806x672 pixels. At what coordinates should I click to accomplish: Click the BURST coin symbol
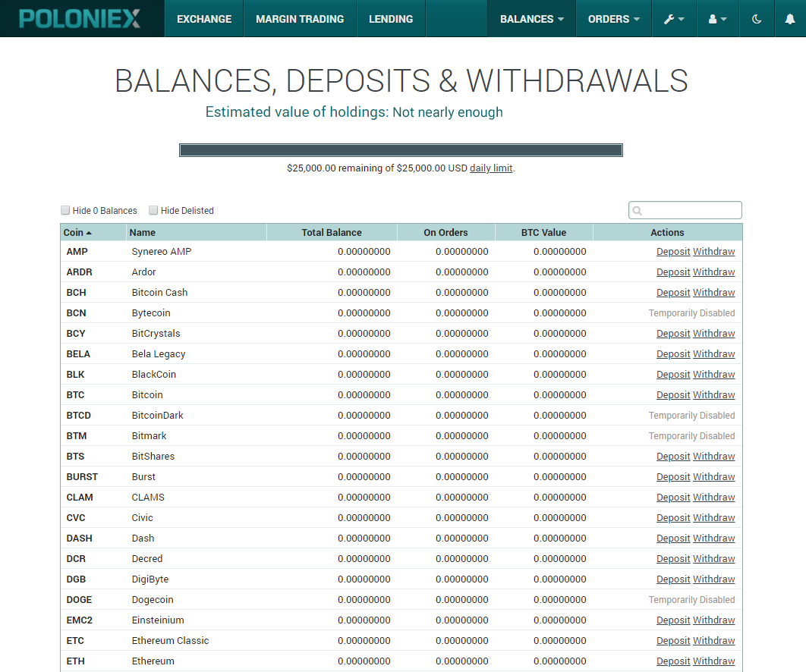(82, 477)
